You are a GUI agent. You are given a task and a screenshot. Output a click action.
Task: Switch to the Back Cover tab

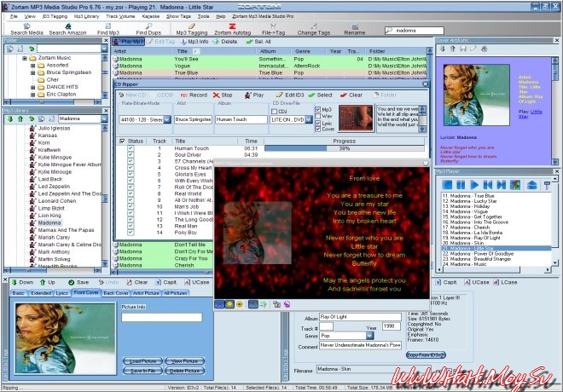coord(116,293)
